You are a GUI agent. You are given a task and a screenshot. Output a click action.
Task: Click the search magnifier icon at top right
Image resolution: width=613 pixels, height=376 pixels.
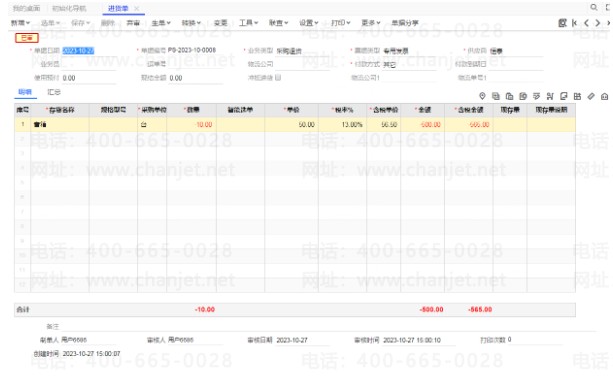[593, 7]
